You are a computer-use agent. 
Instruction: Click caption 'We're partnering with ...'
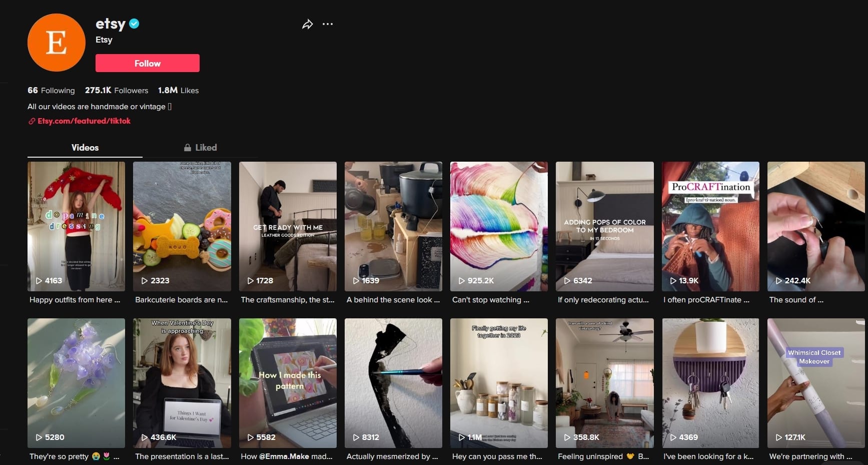810,456
